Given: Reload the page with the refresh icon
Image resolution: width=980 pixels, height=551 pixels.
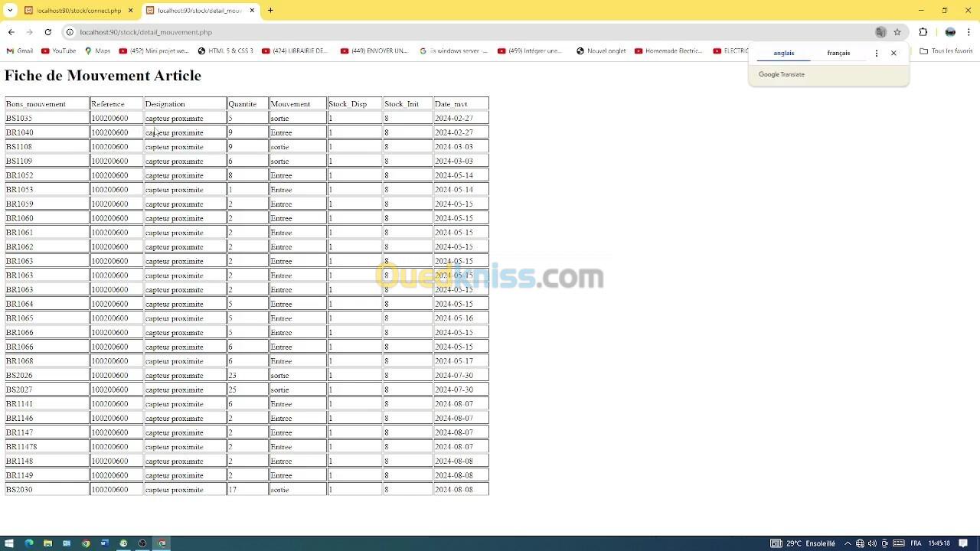Looking at the screenshot, I should (x=47, y=32).
